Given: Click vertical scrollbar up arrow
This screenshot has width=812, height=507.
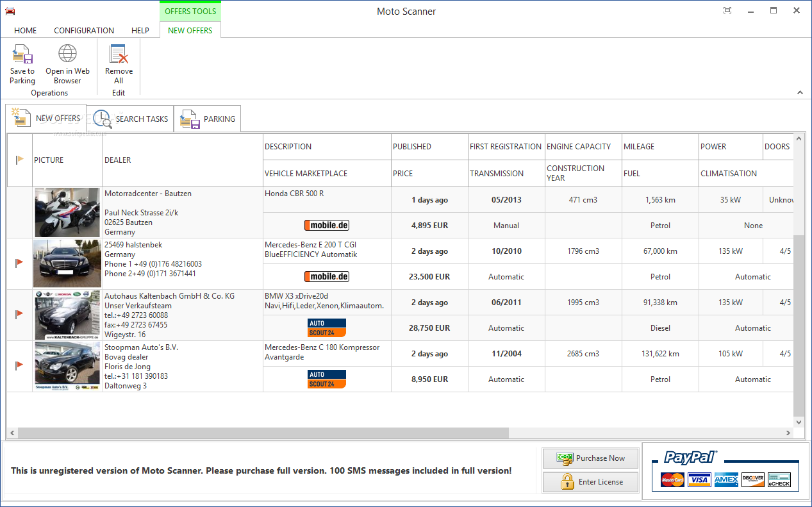Looking at the screenshot, I should [799, 139].
